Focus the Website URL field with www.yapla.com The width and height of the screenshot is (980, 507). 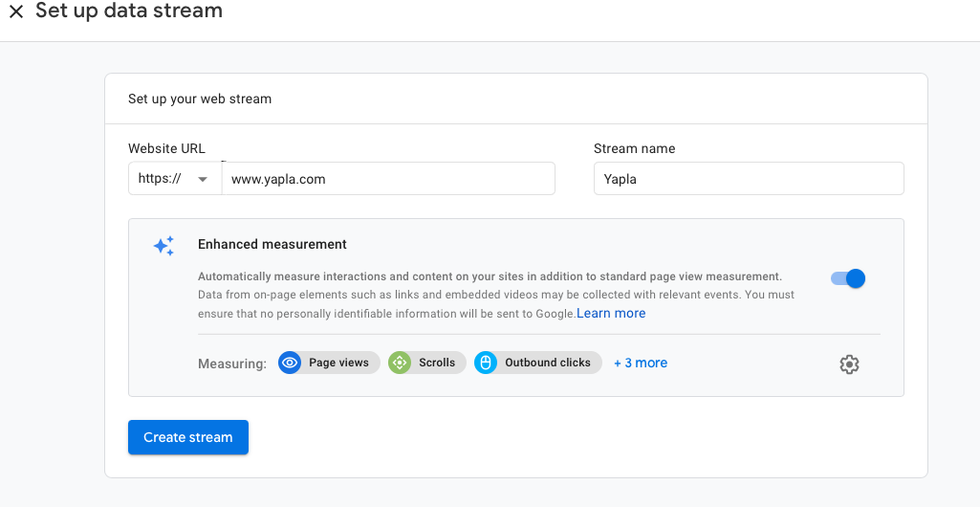point(387,179)
